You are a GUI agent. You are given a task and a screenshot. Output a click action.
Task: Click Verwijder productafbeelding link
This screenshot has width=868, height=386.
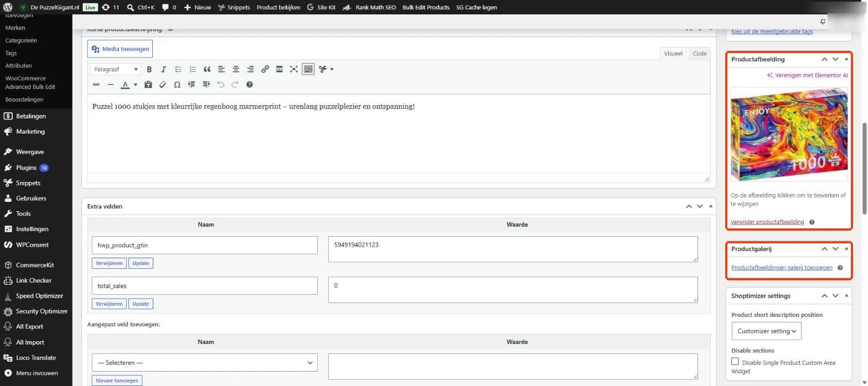(x=767, y=222)
